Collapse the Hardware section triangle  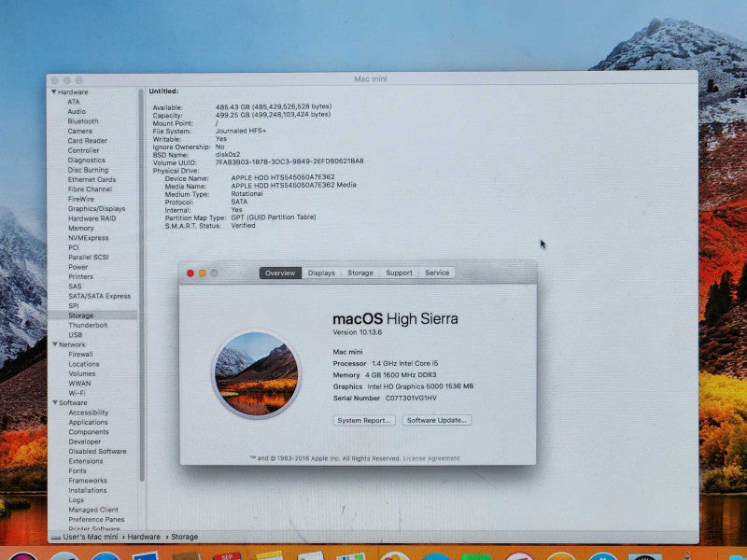pyautogui.click(x=54, y=91)
